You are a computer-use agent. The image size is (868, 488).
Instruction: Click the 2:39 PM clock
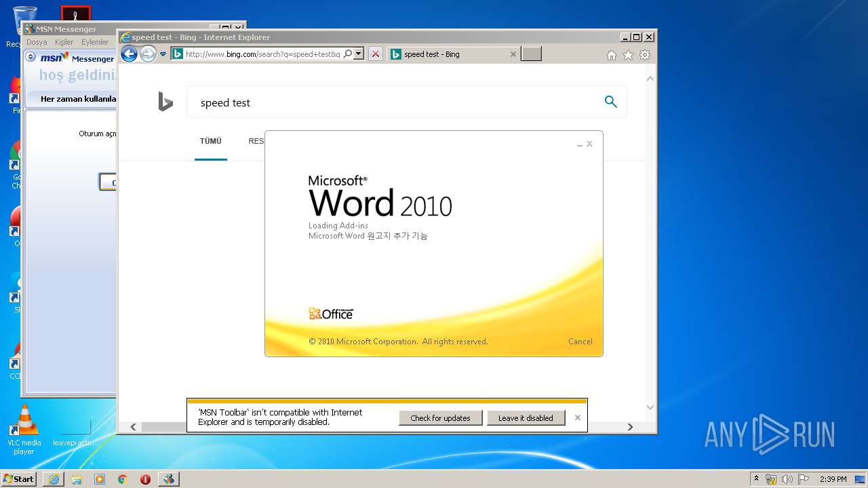point(833,479)
